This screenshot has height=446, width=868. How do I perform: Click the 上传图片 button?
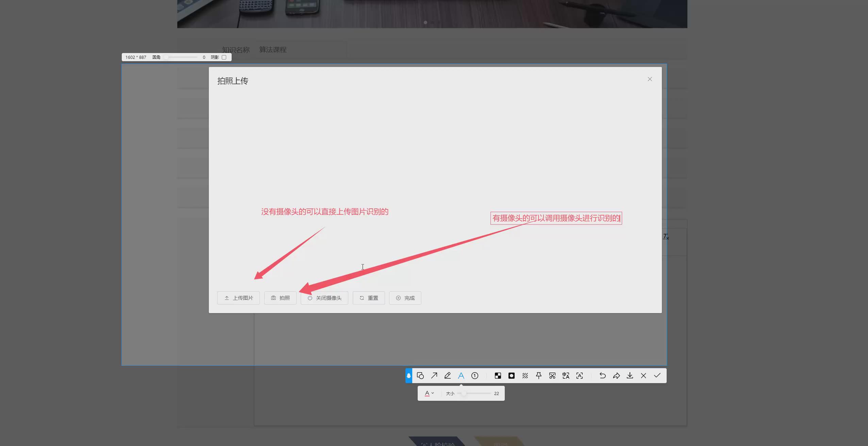point(238,298)
